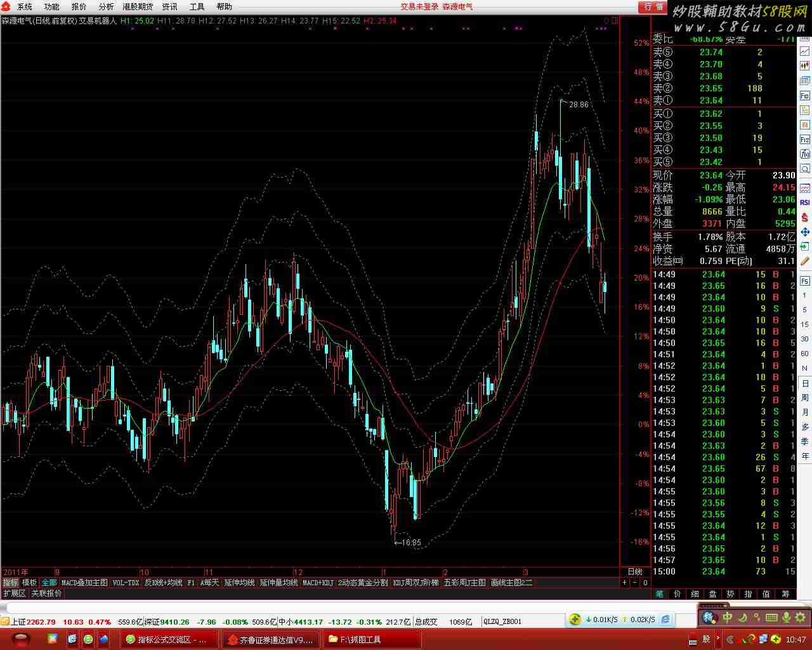Select the 月 monthly period in the right sidebar
Viewport: 812px width, 650px height.
tap(805, 413)
